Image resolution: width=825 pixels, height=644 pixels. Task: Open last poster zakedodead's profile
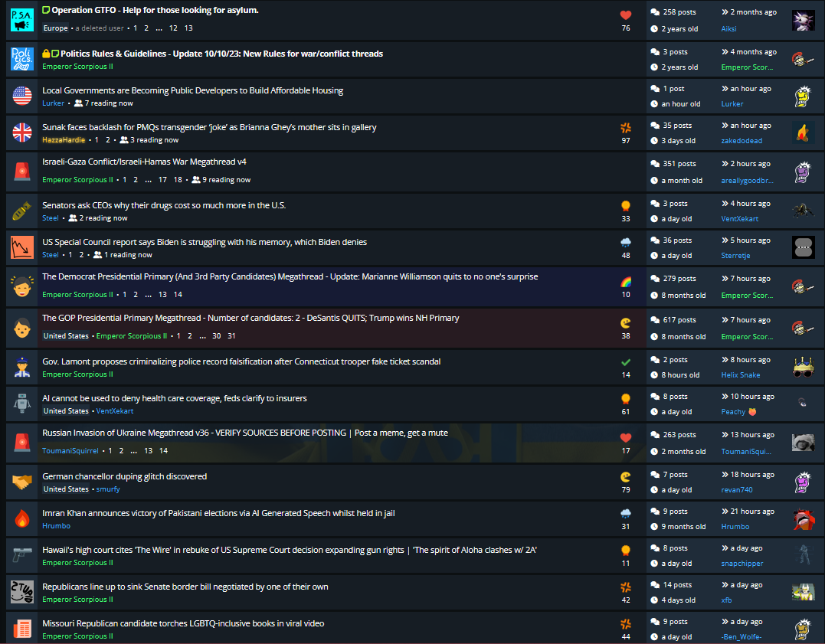coord(742,141)
